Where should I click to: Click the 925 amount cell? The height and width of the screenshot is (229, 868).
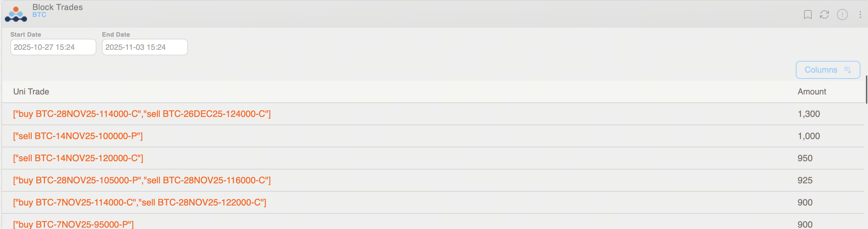click(805, 180)
